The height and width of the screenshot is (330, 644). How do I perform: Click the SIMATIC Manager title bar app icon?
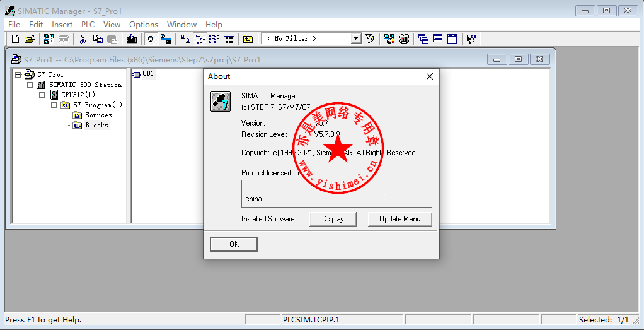click(x=10, y=11)
